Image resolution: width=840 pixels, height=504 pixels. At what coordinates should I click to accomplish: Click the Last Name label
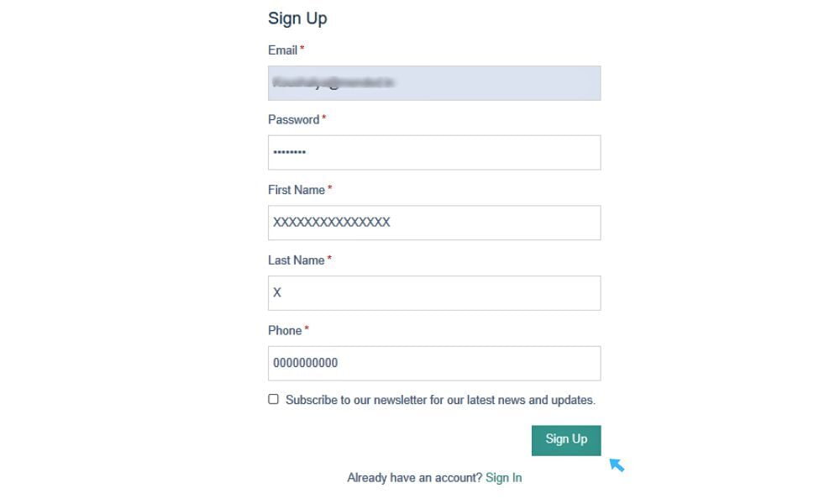[296, 260]
